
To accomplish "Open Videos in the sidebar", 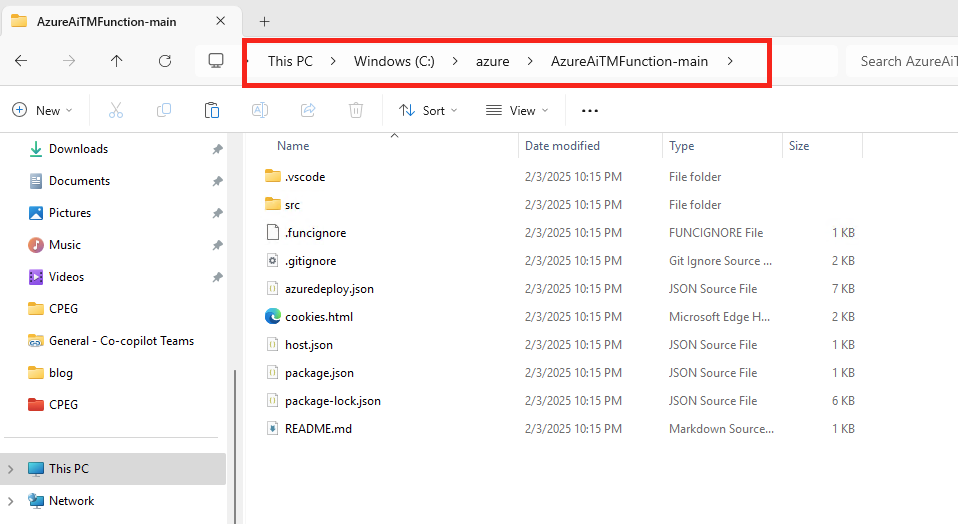I will point(66,277).
